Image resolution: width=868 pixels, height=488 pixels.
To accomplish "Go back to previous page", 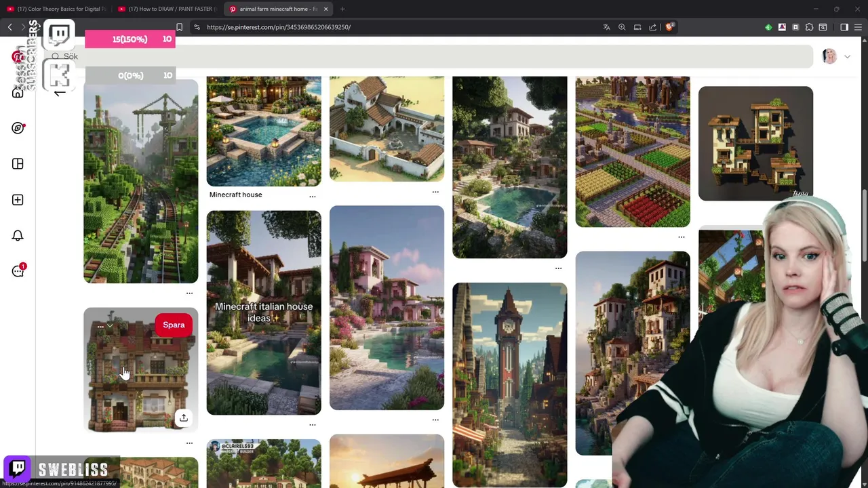I will coord(10,27).
